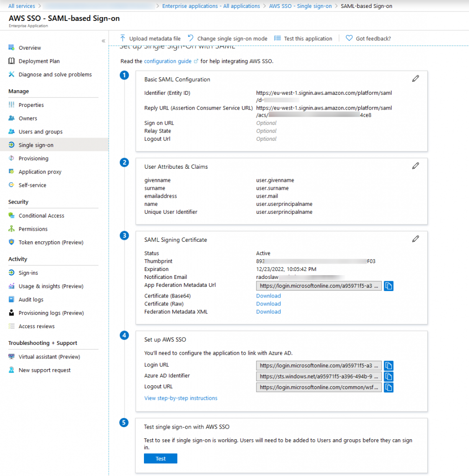Open Token encryption (Preview) item
The image size is (469, 476).
[51, 242]
